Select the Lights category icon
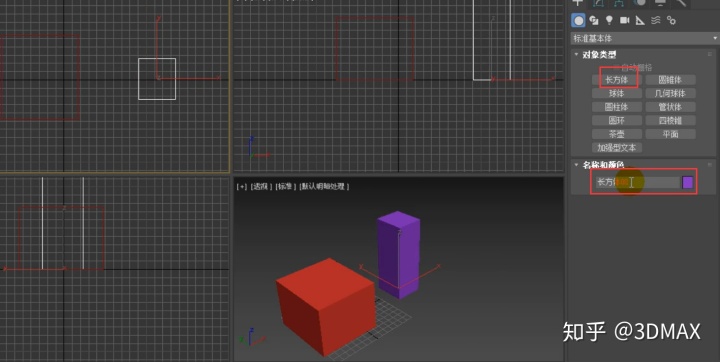The height and width of the screenshot is (362, 720). 609,20
